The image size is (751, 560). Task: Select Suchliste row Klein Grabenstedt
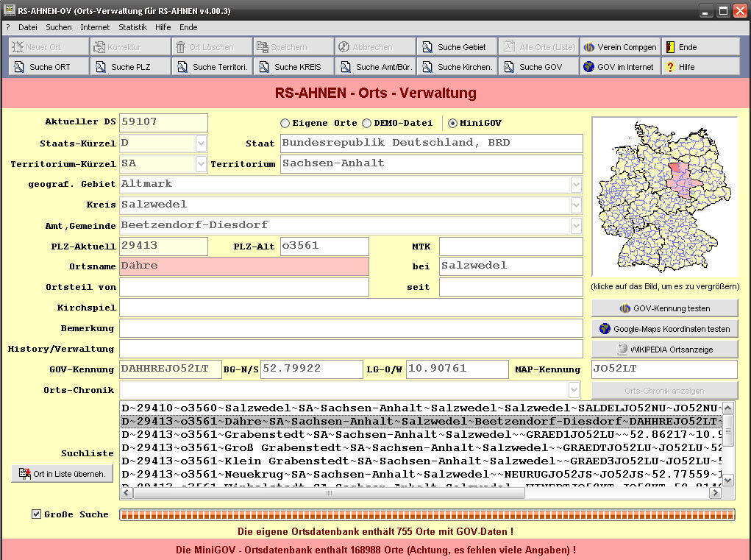[x=421, y=461]
